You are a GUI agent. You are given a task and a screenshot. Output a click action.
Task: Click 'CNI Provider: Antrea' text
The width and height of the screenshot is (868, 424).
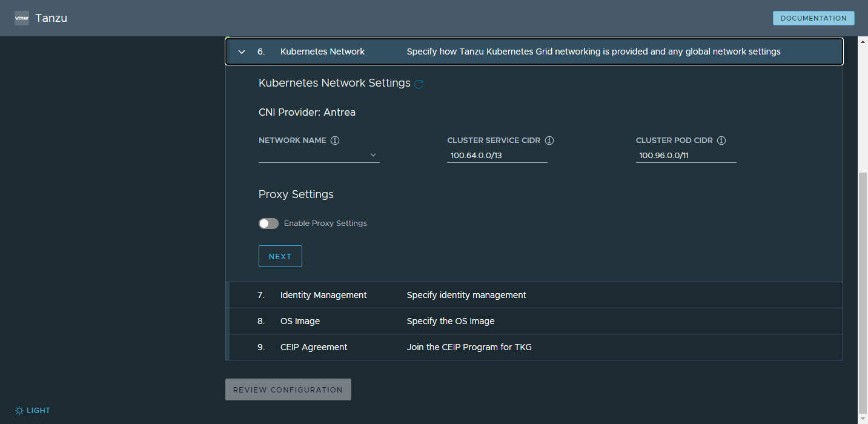(x=307, y=112)
